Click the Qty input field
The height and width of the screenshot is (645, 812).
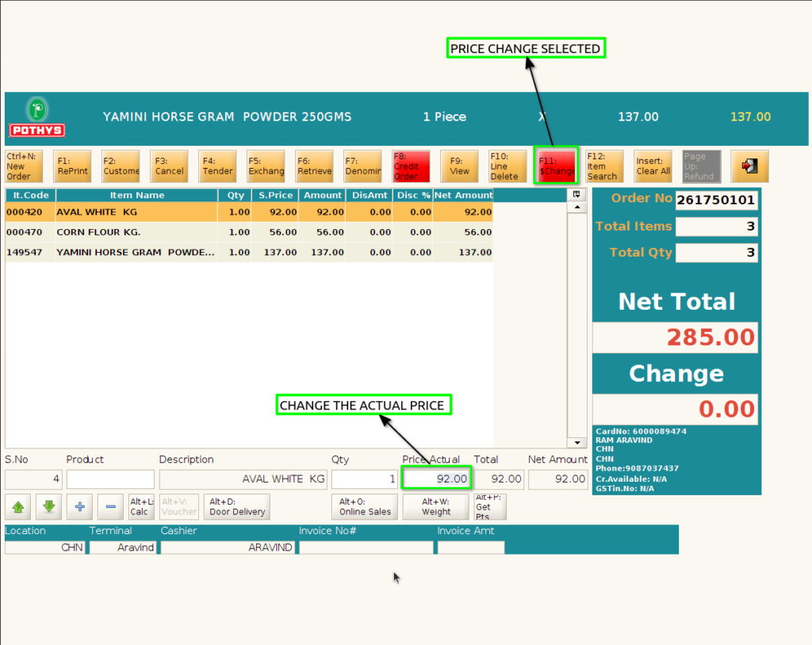click(x=365, y=479)
